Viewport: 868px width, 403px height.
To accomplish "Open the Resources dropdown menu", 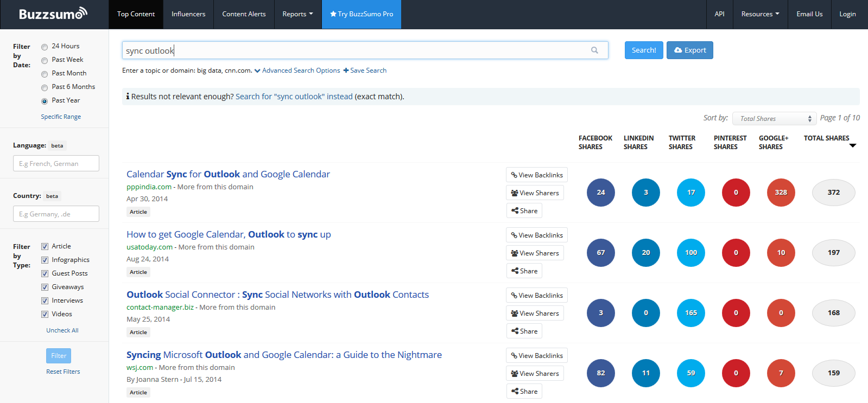I will pos(760,14).
